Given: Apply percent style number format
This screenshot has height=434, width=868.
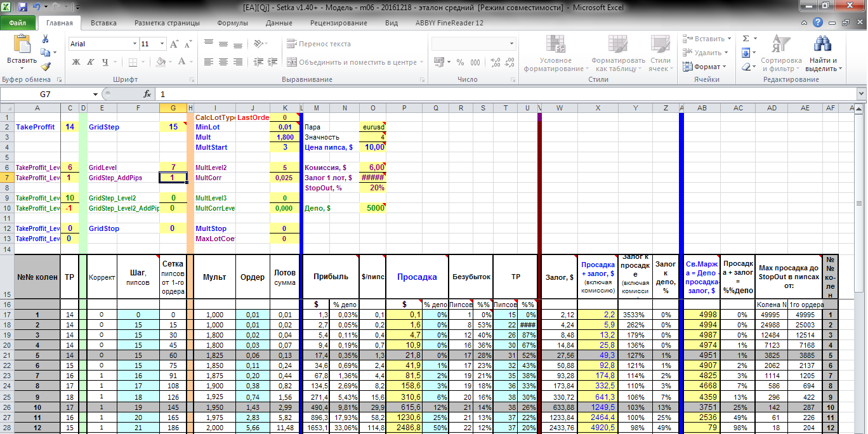Looking at the screenshot, I should pos(459,62).
